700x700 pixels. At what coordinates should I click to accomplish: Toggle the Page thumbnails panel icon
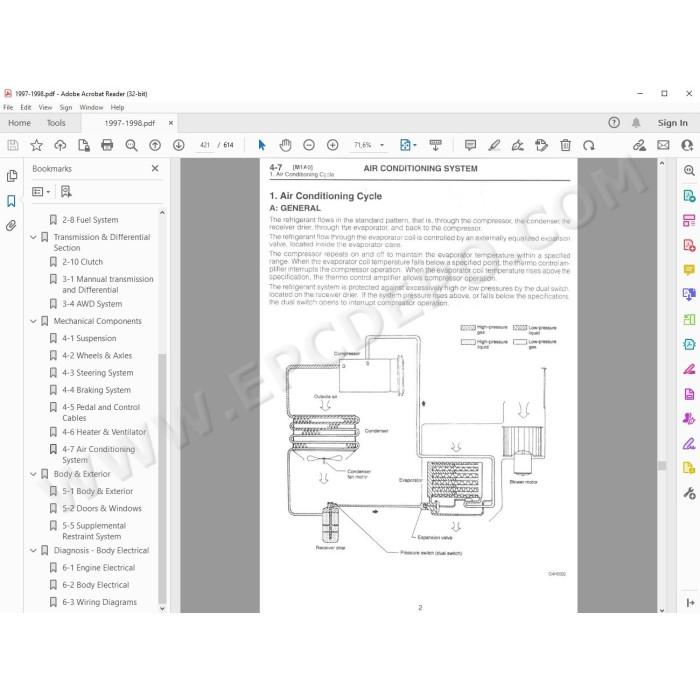12,176
